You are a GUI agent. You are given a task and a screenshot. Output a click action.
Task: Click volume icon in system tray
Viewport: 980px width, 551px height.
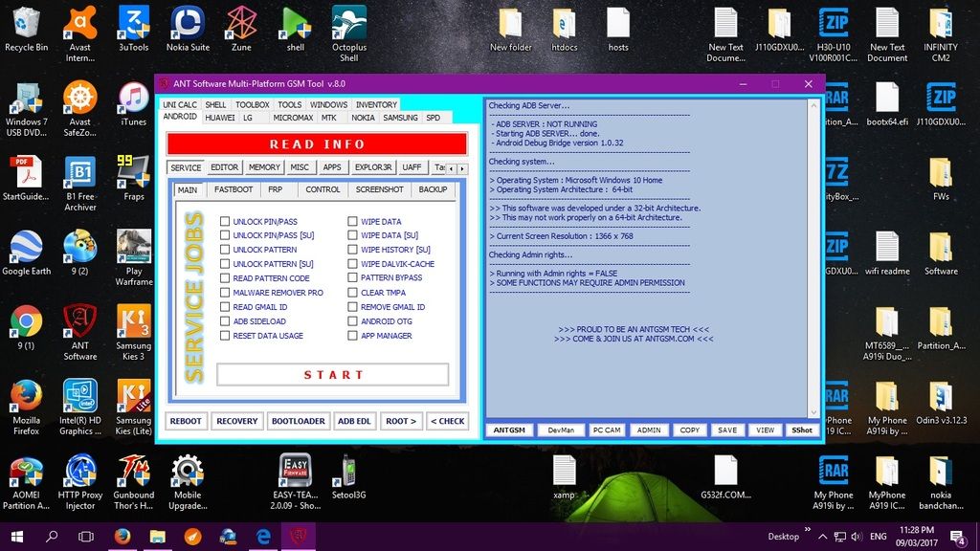coord(857,537)
